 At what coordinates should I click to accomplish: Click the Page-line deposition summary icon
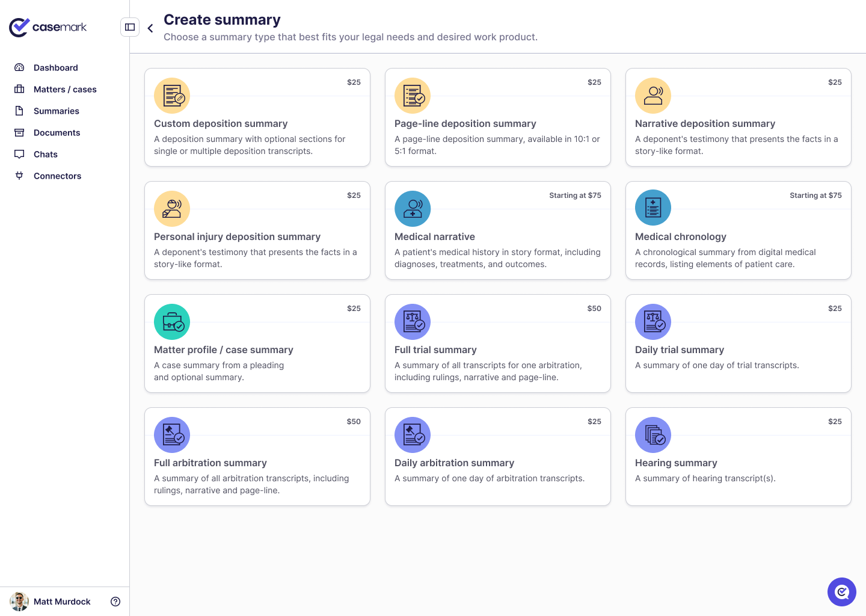413,96
